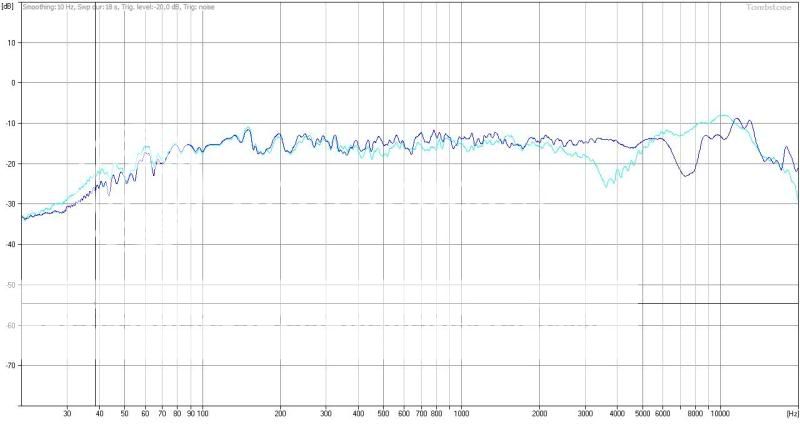Click the 5000 Hz frequency axis label
Viewport: 800px width, 425px height.
click(641, 413)
